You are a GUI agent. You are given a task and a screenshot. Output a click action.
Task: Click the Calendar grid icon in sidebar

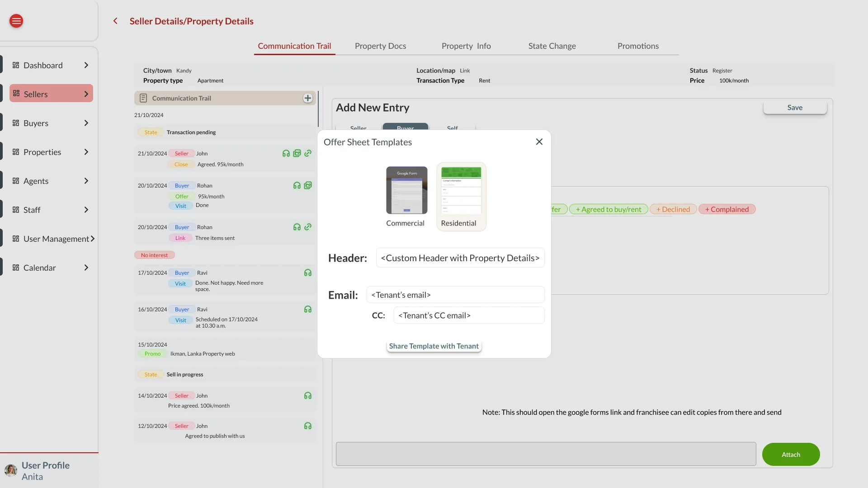coord(16,267)
